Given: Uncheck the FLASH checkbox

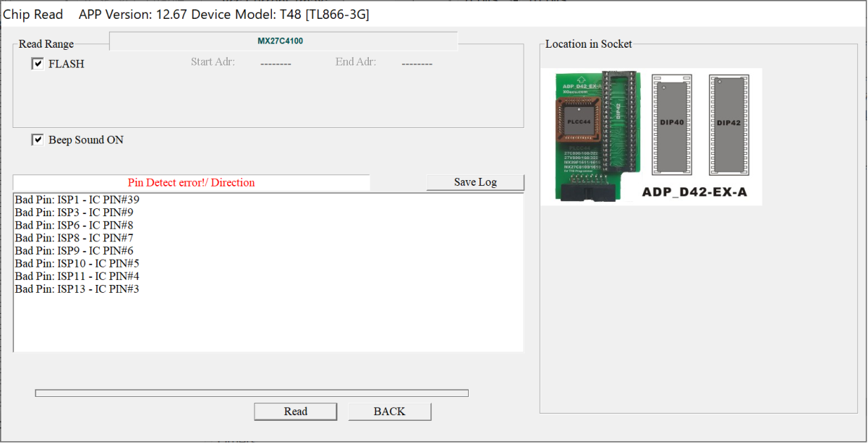Looking at the screenshot, I should [38, 64].
